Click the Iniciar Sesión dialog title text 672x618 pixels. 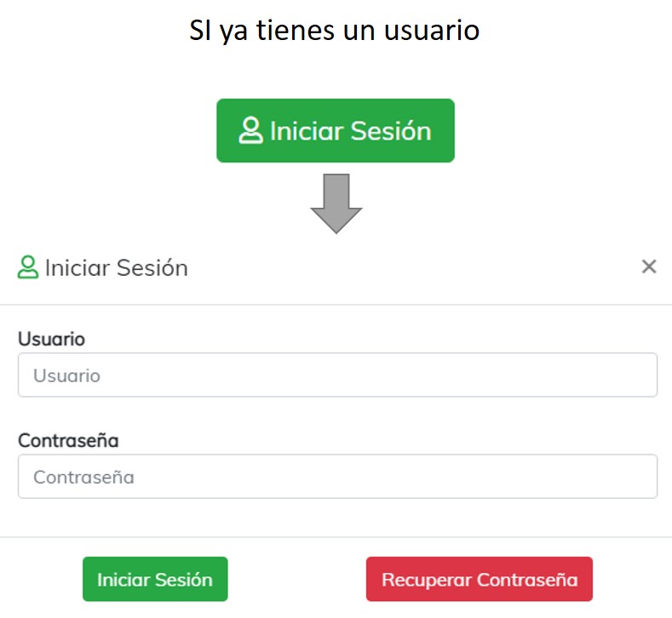[x=117, y=268]
